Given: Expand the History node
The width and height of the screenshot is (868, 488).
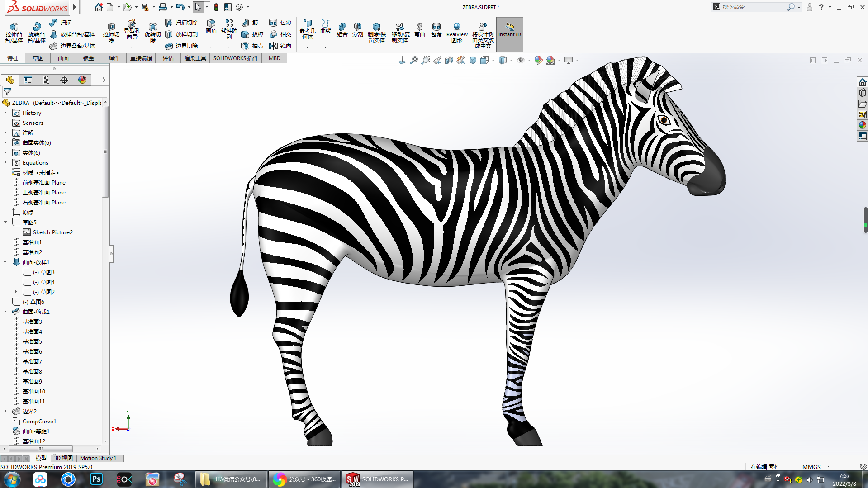Looking at the screenshot, I should 5,113.
